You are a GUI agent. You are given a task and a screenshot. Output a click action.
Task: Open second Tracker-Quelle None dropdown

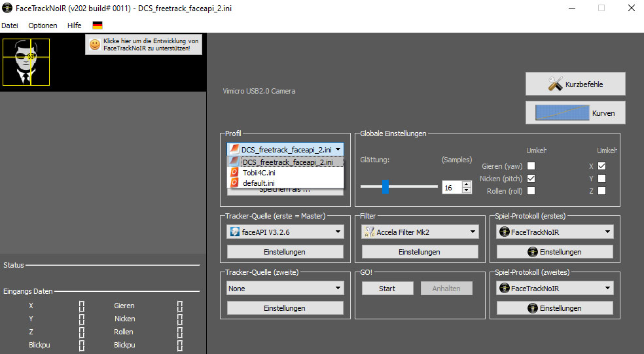point(285,289)
